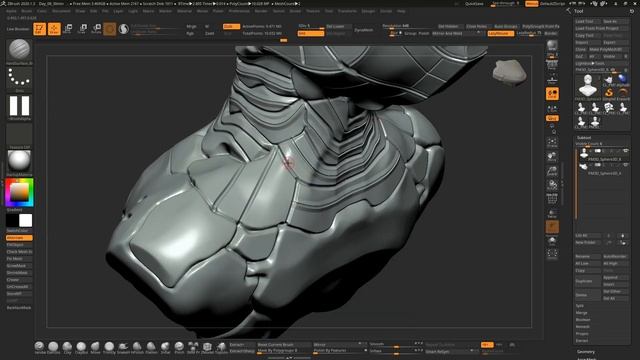Expand the Remesh sub-palette

582,327
